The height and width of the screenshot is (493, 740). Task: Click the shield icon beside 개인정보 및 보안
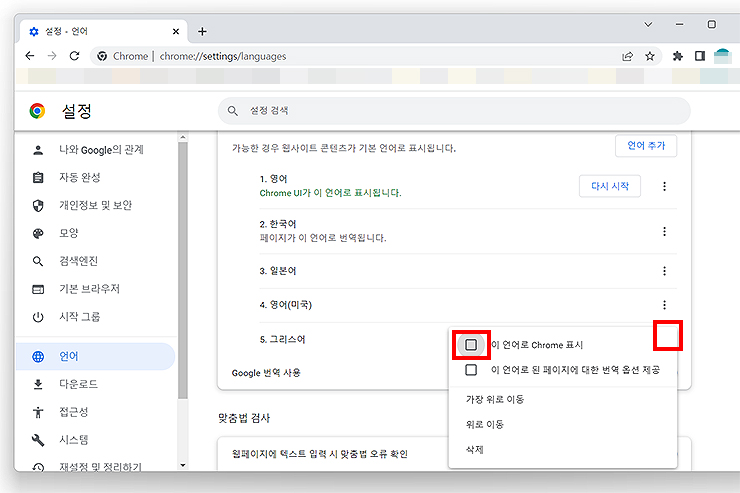(x=38, y=205)
